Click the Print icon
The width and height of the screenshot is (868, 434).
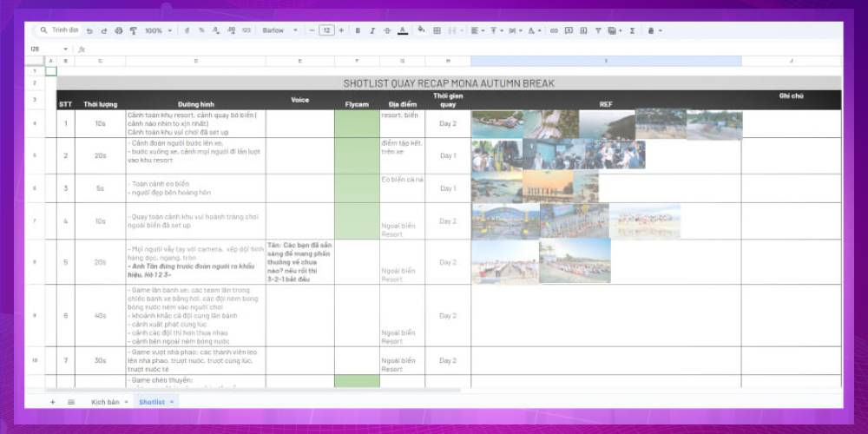coord(118,30)
